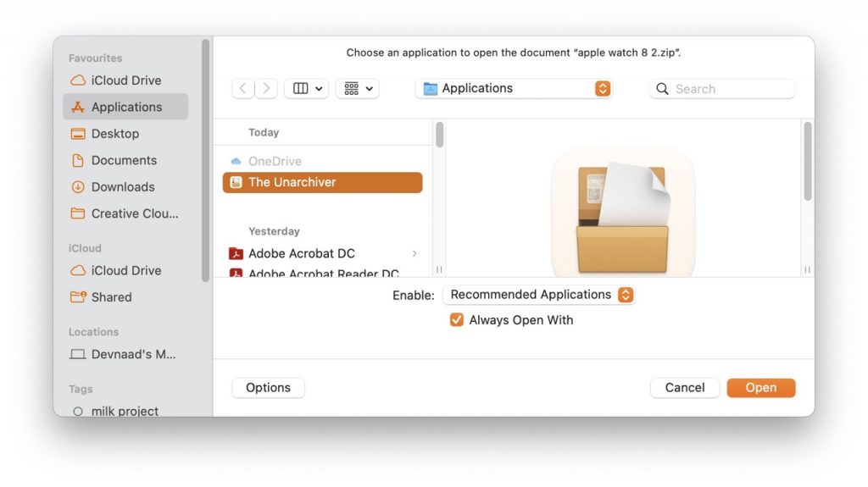Click the Adobe Acrobat DC red icon
This screenshot has height=487, width=868.
click(236, 253)
